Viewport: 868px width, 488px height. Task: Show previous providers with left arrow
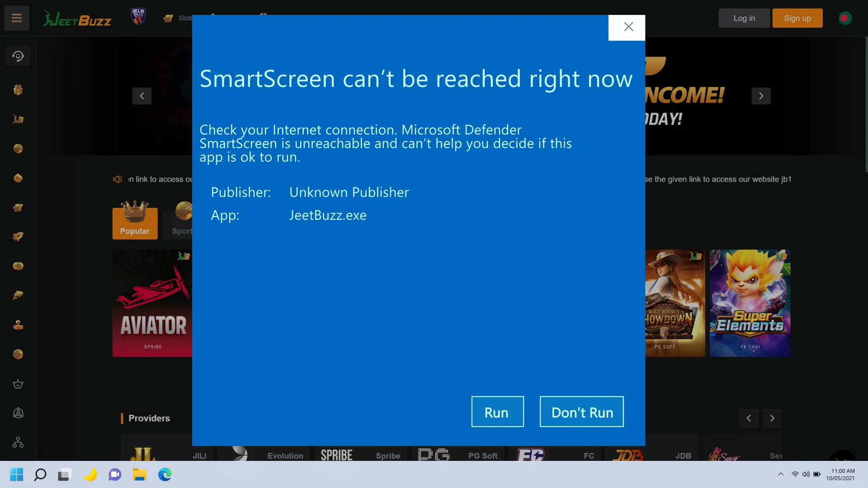[749, 418]
